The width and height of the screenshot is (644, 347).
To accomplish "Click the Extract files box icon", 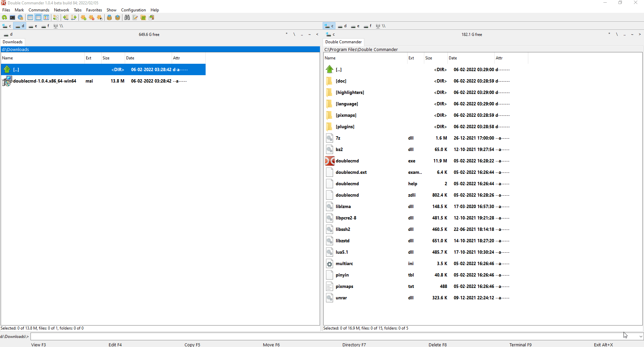I will click(117, 17).
